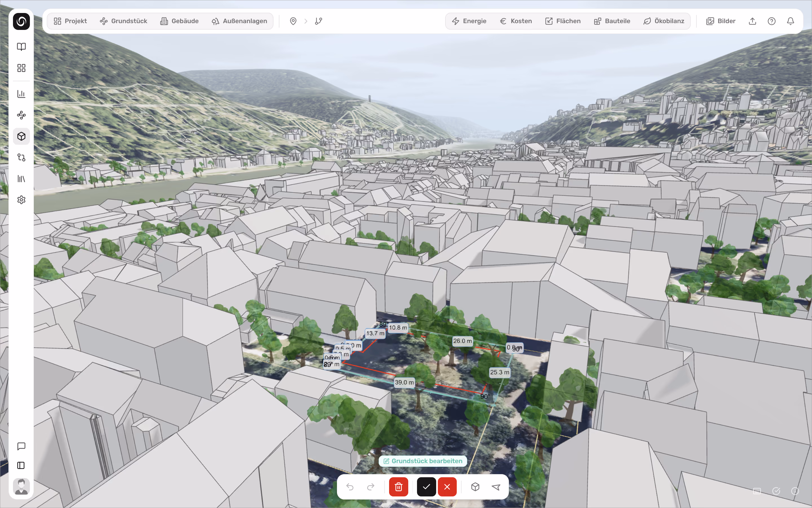Click the upload/share icon in top bar
The image size is (812, 508).
tap(753, 21)
